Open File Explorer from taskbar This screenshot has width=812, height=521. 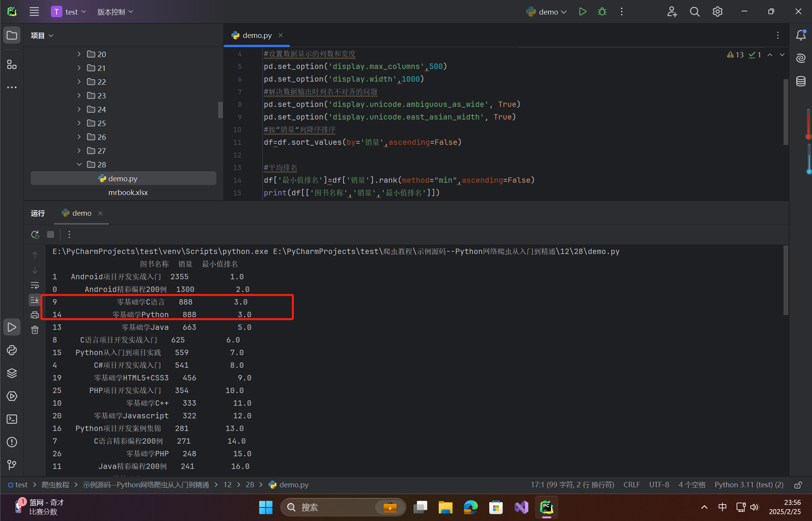(445, 508)
